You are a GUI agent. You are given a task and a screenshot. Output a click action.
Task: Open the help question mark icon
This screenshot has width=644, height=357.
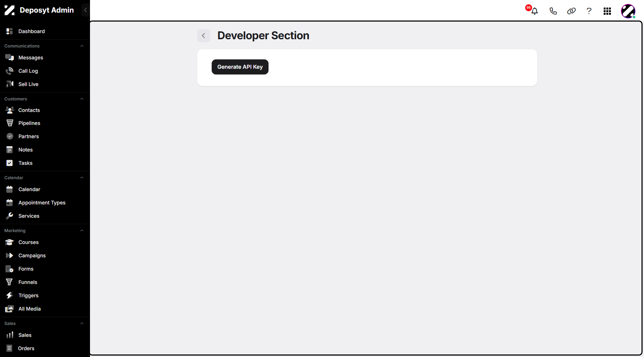pyautogui.click(x=589, y=11)
